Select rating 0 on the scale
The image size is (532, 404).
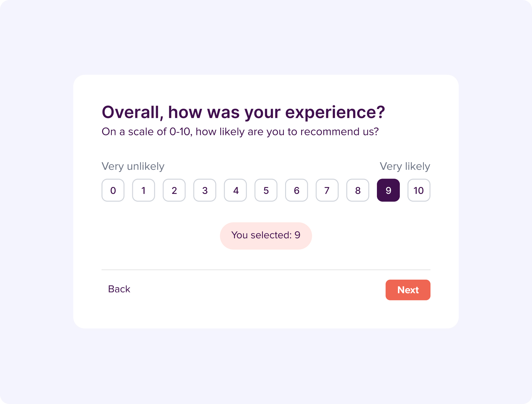(x=113, y=190)
